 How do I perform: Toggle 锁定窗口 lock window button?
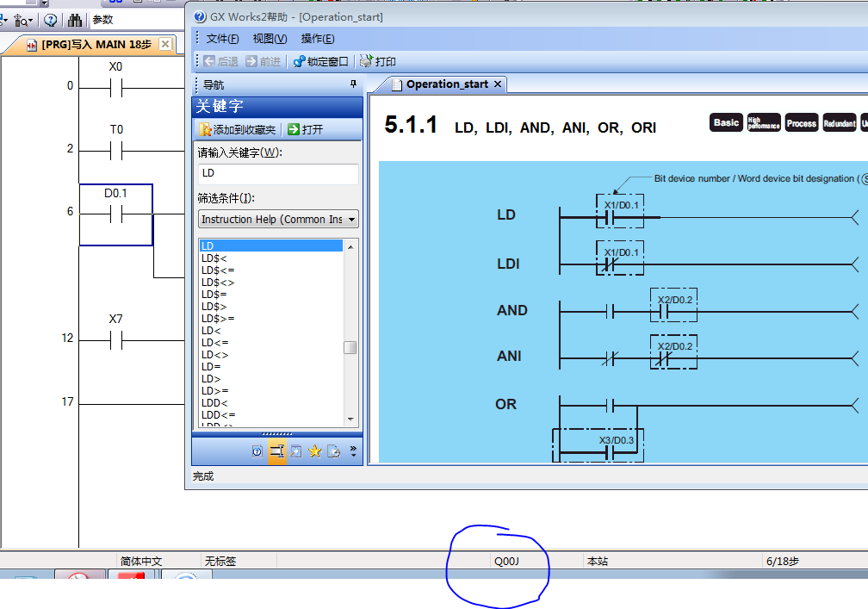pyautogui.click(x=321, y=62)
